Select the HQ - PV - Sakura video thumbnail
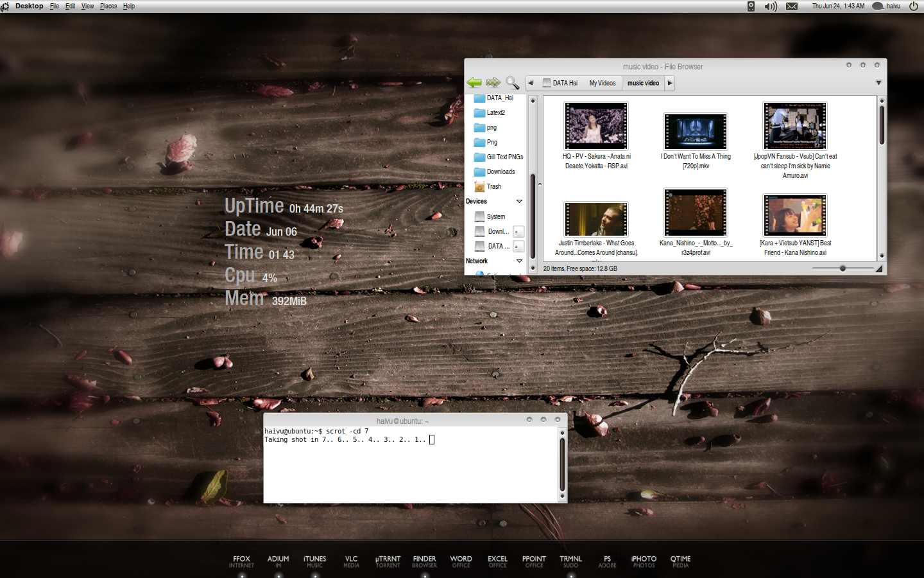Viewport: 924px width, 578px height. pos(596,126)
